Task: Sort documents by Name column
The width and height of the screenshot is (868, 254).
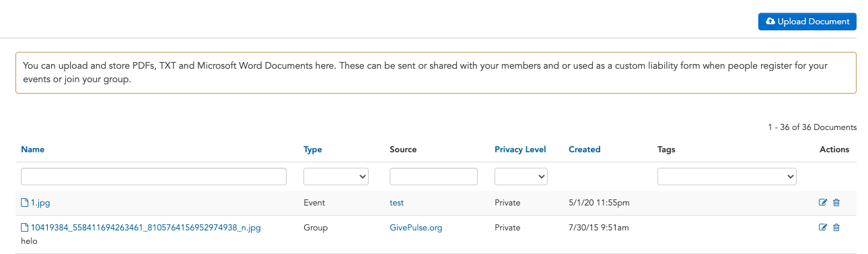Action: [x=32, y=150]
